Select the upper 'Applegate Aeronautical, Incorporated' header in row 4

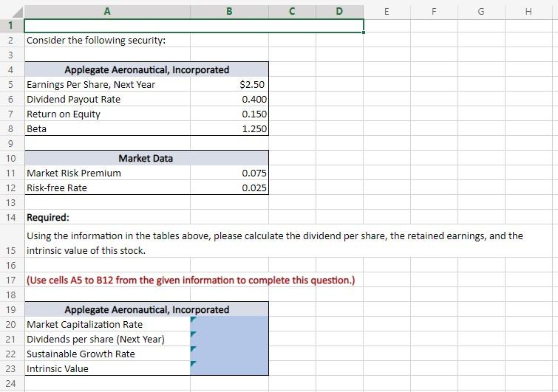pyautogui.click(x=146, y=69)
